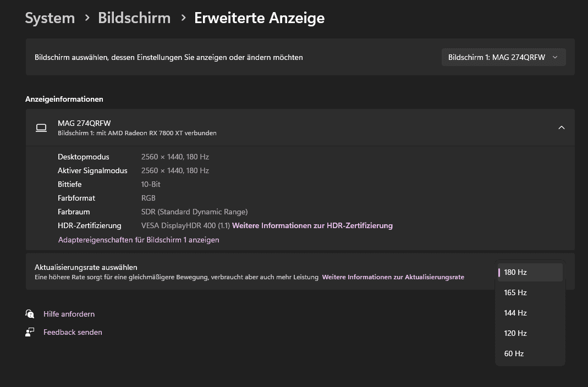Screen dimensions: 588x387
Task: Pick the 60 Hz option
Action: (x=530, y=353)
